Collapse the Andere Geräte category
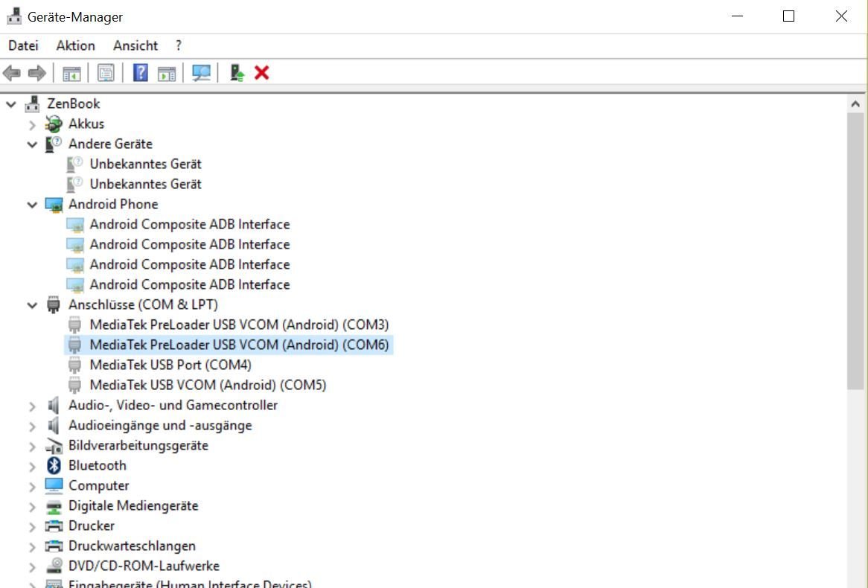 pyautogui.click(x=32, y=144)
